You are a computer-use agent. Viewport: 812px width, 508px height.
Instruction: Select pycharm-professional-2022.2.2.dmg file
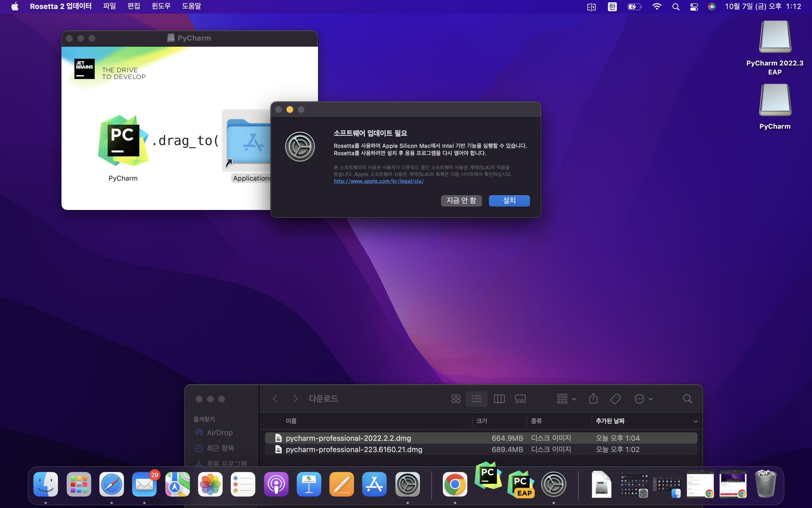(x=481, y=438)
